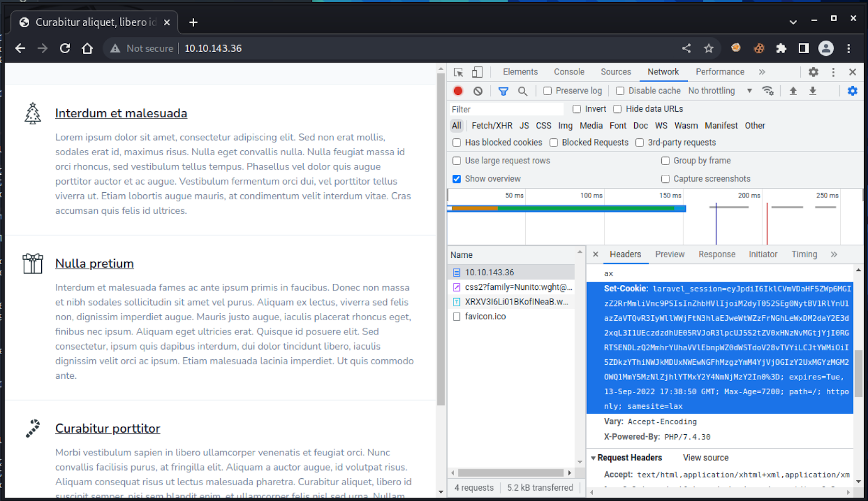Show more DevTools panels chevron
This screenshot has height=501, width=868.
tap(762, 72)
